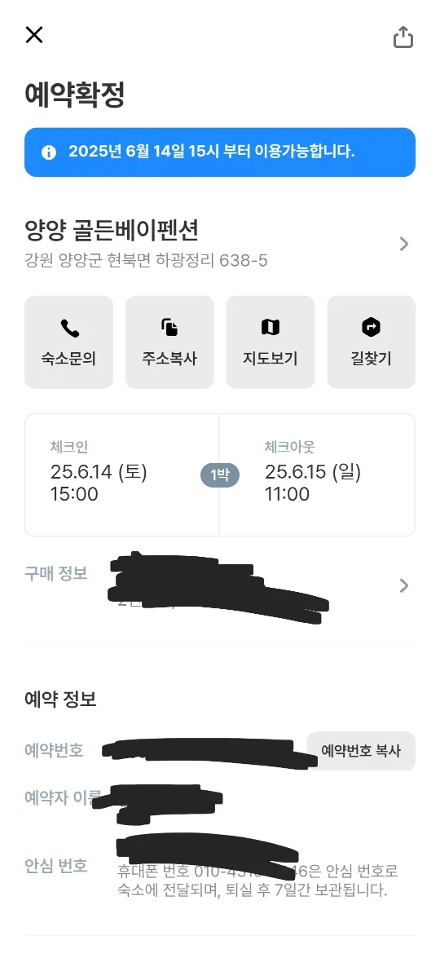
Task: Tap the blue 6월 14일 15시 availability banner text
Action: click(x=212, y=152)
